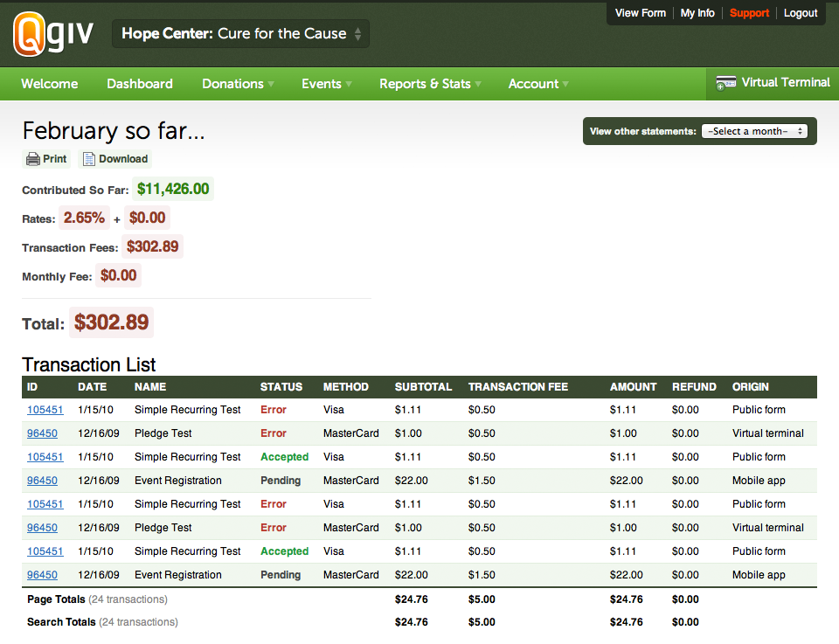Viewport: 839px width, 644px height.
Task: Click the ORIGIN column header
Action: [x=750, y=387]
